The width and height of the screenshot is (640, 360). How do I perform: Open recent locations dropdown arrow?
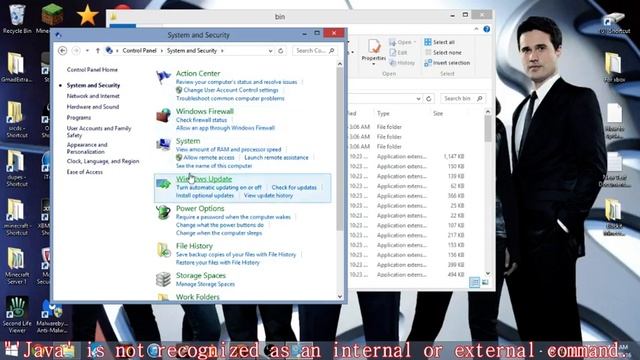point(87,51)
